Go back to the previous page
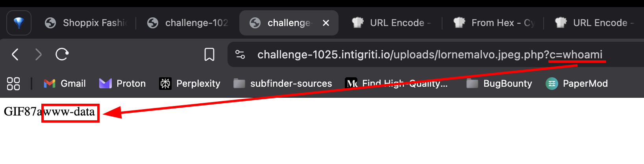The width and height of the screenshot is (644, 164). click(15, 54)
